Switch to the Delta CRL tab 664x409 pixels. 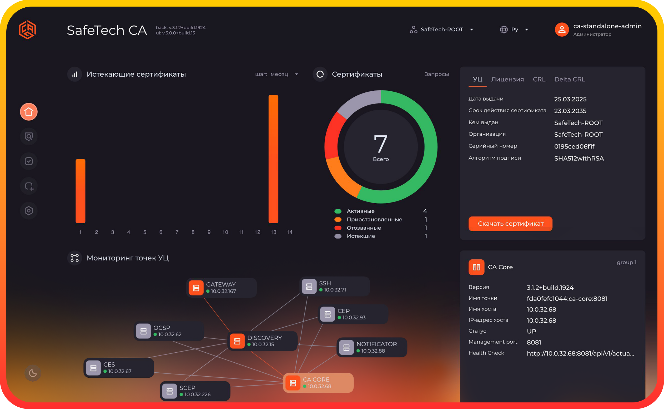click(x=570, y=80)
